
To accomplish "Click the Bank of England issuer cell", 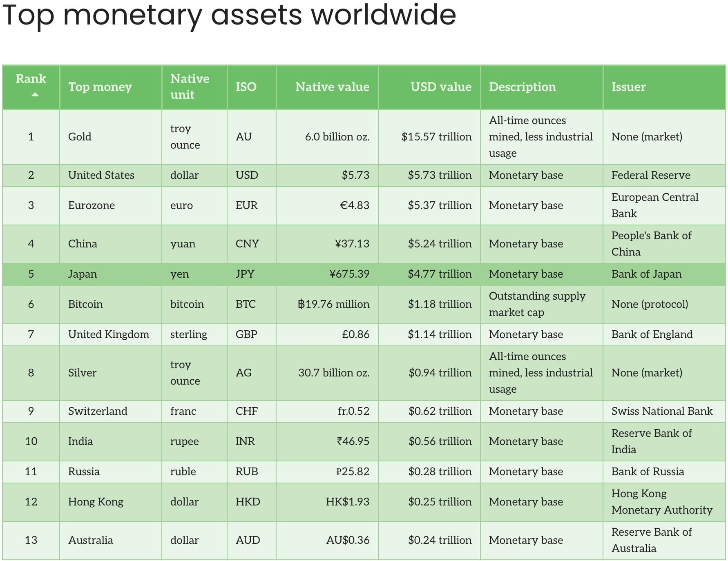I will [664, 334].
